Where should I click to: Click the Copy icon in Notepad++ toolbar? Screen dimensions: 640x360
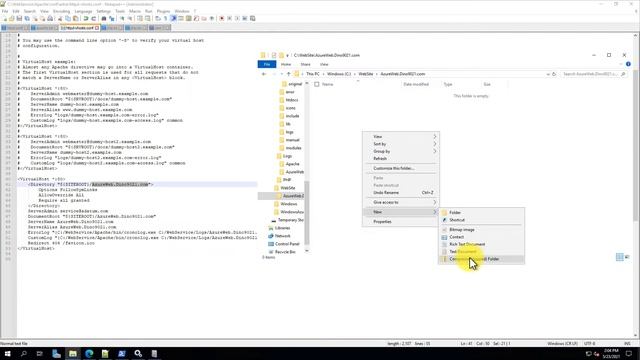point(68,18)
